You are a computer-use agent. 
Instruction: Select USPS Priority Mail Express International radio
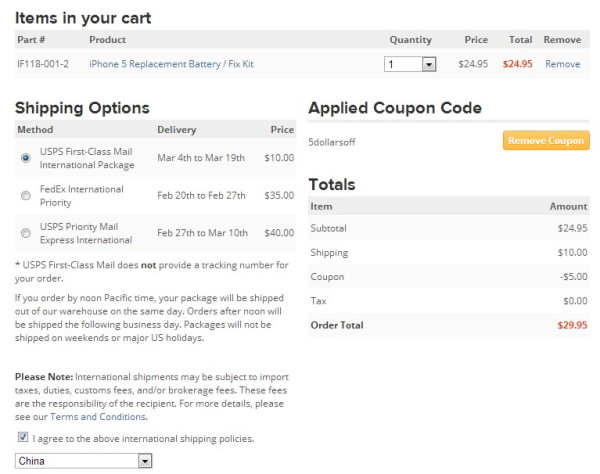(26, 233)
